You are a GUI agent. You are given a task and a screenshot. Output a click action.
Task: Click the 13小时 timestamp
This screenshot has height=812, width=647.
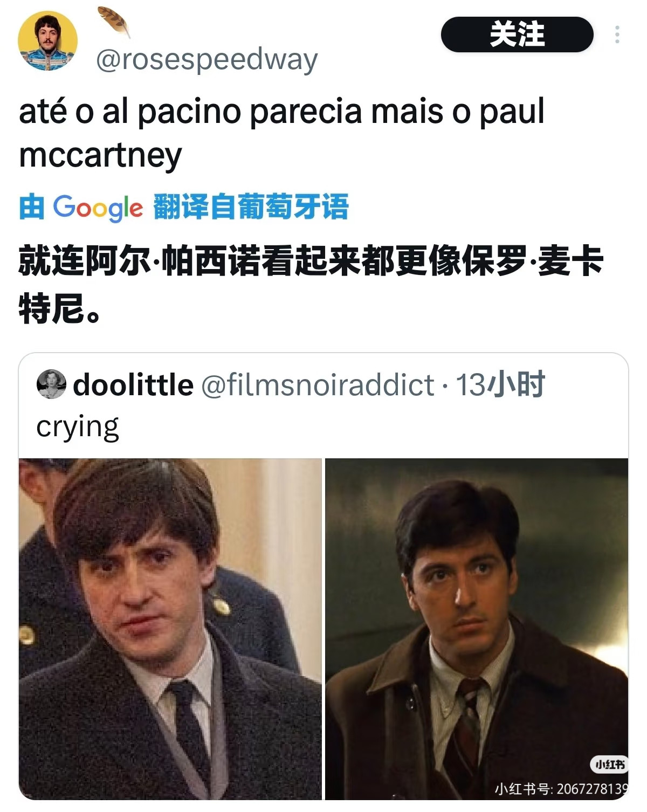(x=500, y=385)
